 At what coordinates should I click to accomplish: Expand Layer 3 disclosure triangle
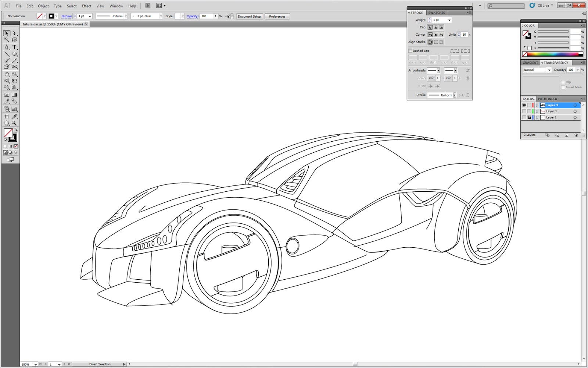537,111
